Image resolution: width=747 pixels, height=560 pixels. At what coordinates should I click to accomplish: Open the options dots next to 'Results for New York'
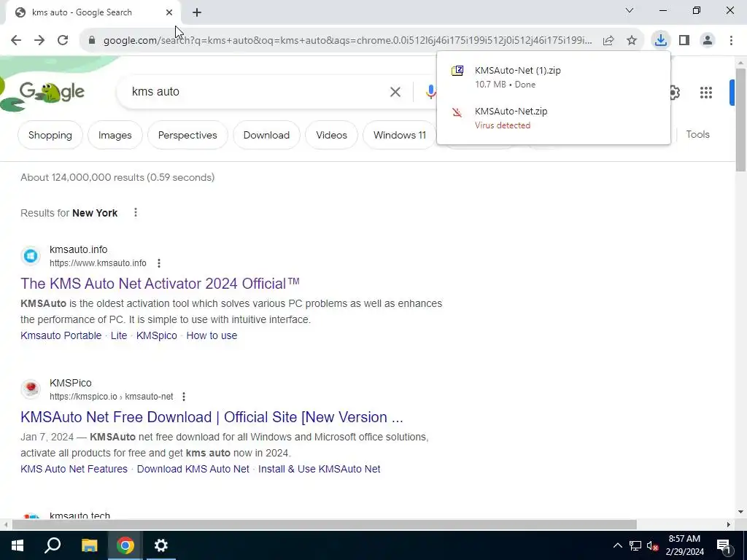[x=135, y=212]
